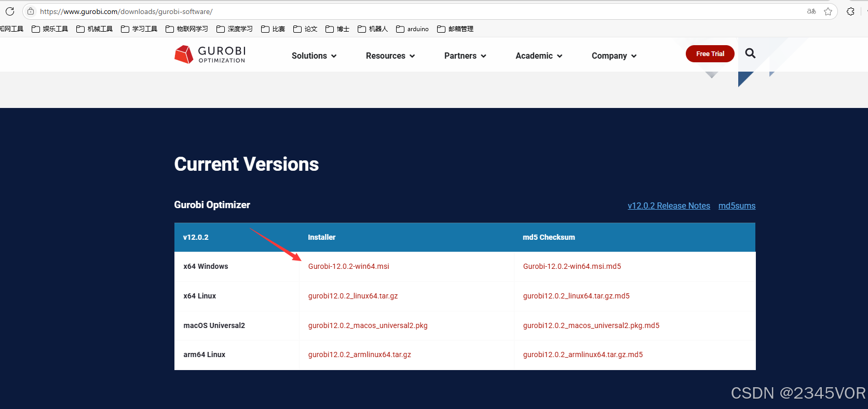This screenshot has height=409, width=868.
Task: Open gurobi12.0.2_linux64.tar.gz.md5 checksum
Action: point(576,296)
